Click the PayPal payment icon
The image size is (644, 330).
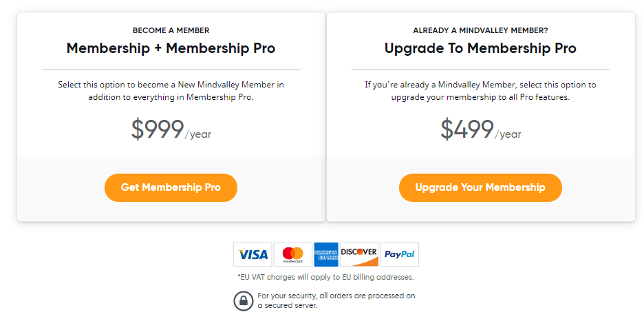[x=399, y=254]
